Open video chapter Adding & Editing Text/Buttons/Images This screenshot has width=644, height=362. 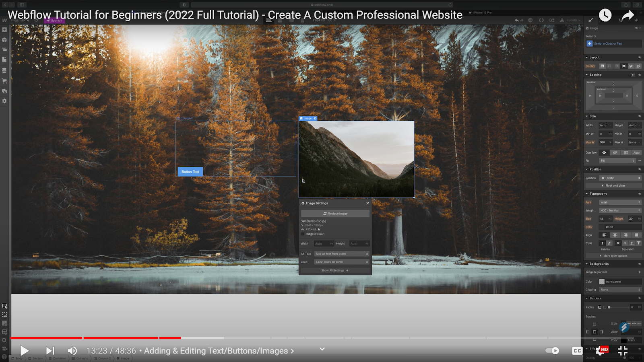219,351
